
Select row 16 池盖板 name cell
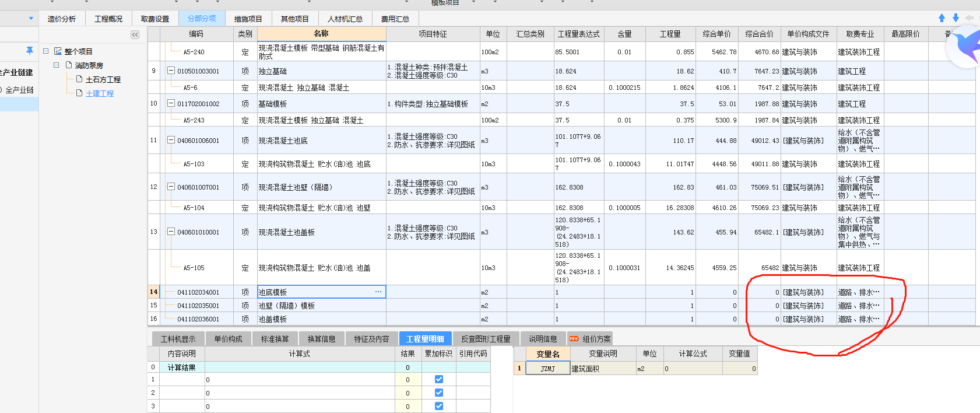(321, 319)
